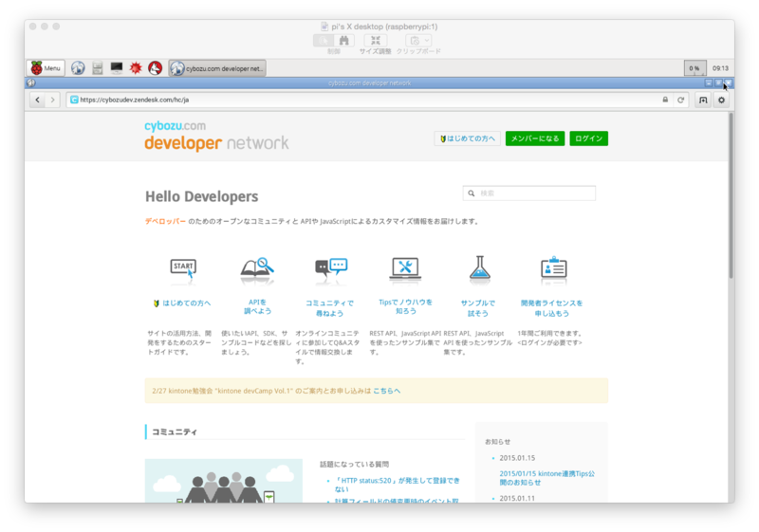
Task: Click the book with magnifier API icon
Action: tap(257, 269)
